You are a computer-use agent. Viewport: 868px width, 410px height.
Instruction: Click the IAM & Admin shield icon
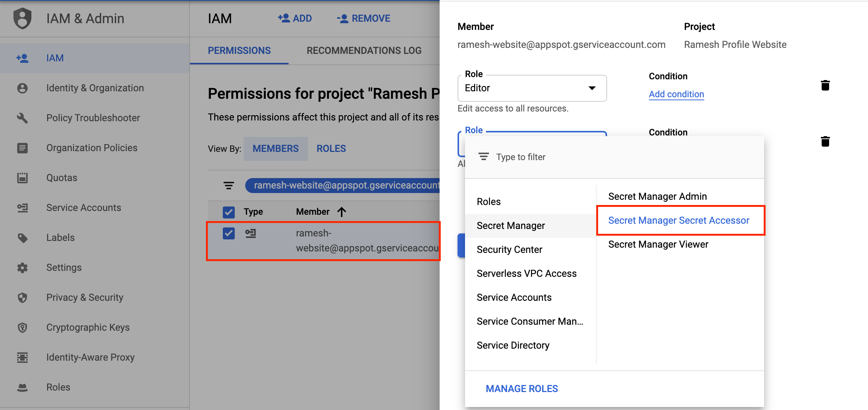[x=22, y=18]
